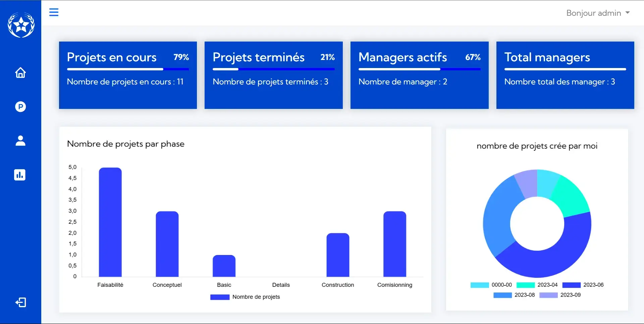Click the caret next to Bonjour admin
The height and width of the screenshot is (324, 644).
pos(628,13)
